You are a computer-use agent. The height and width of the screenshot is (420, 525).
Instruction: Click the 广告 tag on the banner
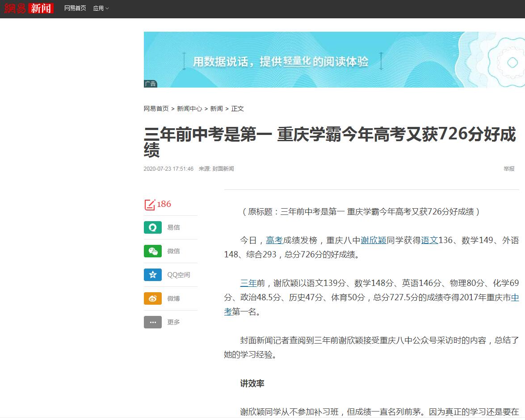tap(151, 84)
